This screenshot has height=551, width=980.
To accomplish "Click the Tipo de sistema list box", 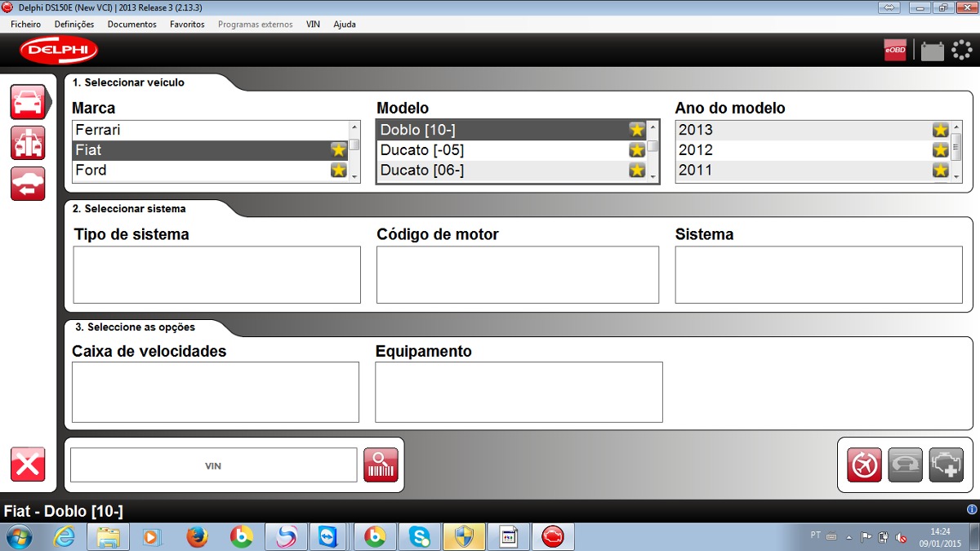I will pos(217,275).
